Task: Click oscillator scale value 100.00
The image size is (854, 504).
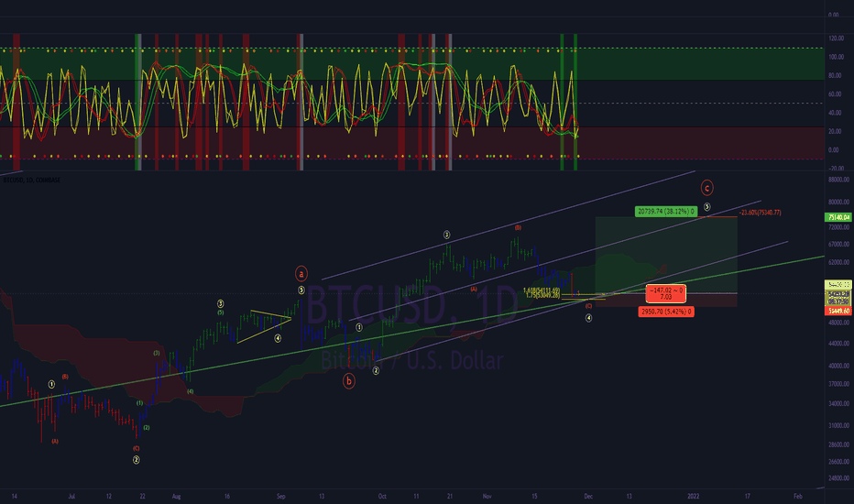Action: (836, 57)
